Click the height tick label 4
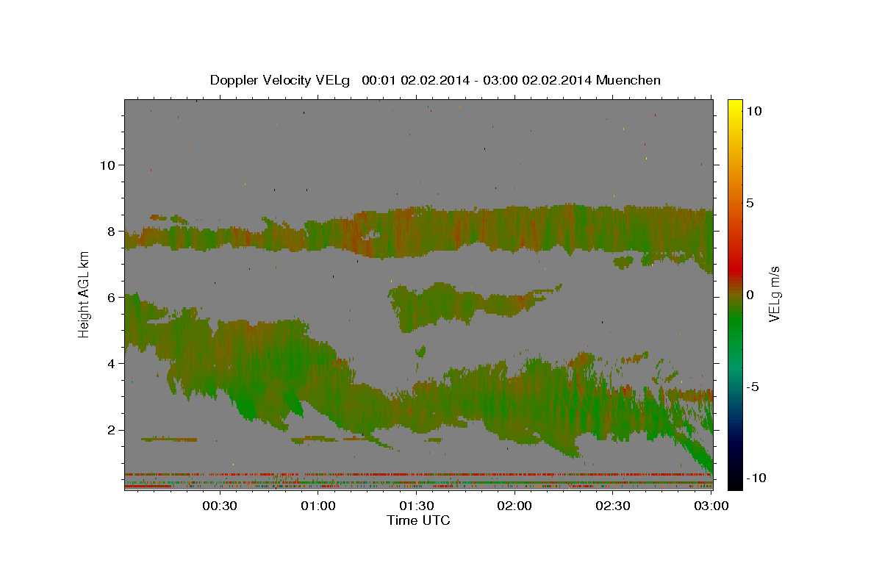 coord(111,363)
